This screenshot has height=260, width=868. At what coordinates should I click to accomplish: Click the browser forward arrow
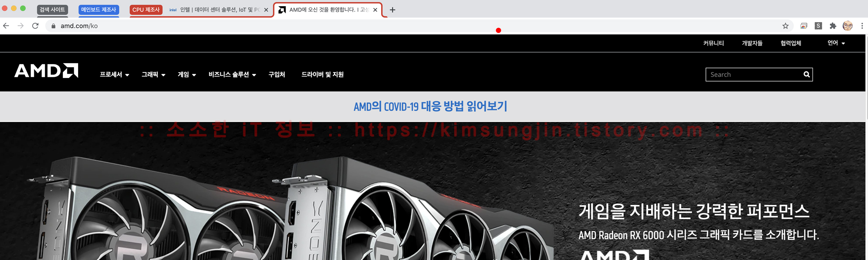click(21, 26)
